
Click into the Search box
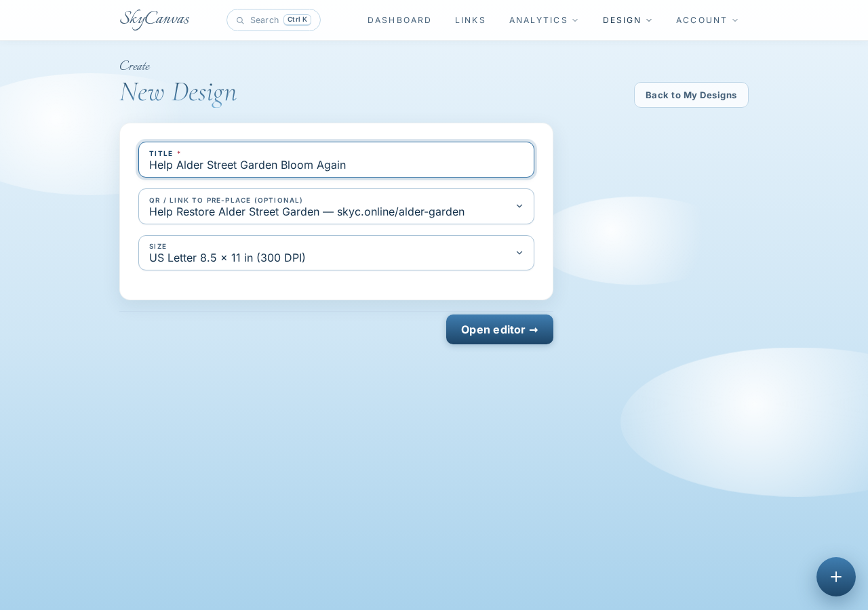coord(273,20)
